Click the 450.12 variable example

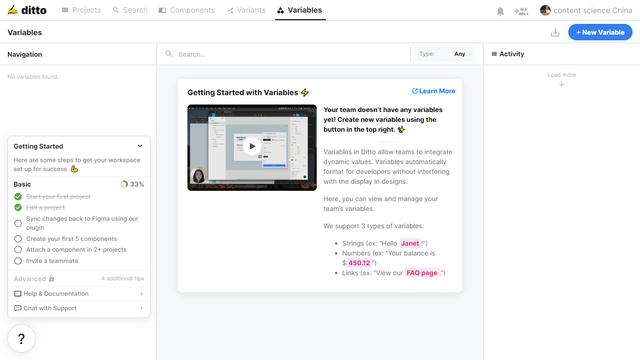tap(359, 263)
